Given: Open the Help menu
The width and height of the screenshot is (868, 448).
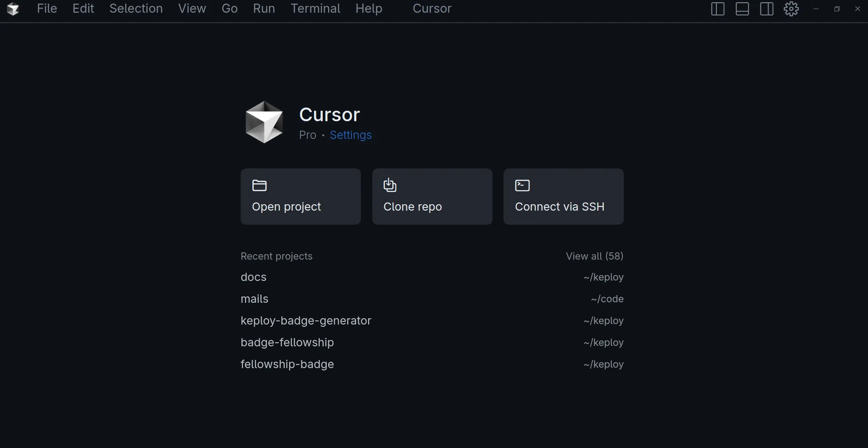Looking at the screenshot, I should (369, 9).
